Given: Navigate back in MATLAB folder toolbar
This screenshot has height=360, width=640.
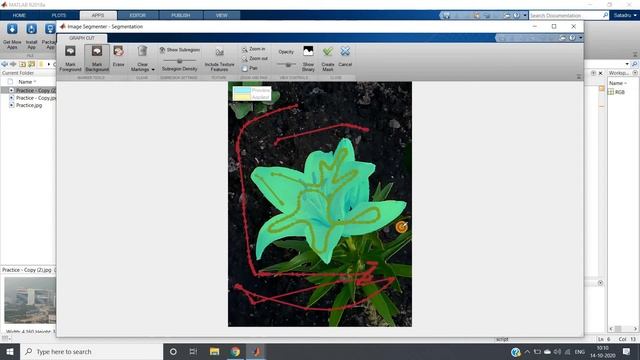Looking at the screenshot, I should point(4,64).
